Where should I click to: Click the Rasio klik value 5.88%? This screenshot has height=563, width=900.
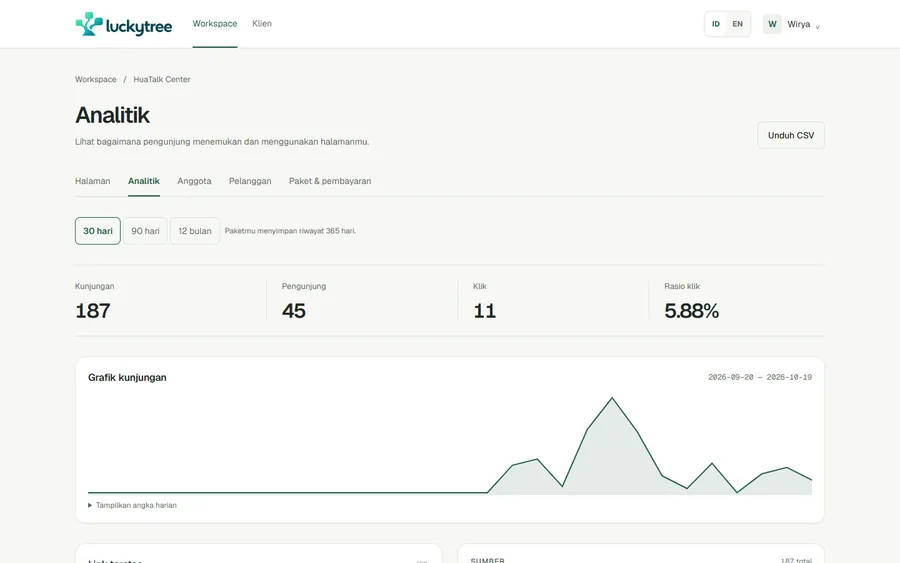coord(692,310)
